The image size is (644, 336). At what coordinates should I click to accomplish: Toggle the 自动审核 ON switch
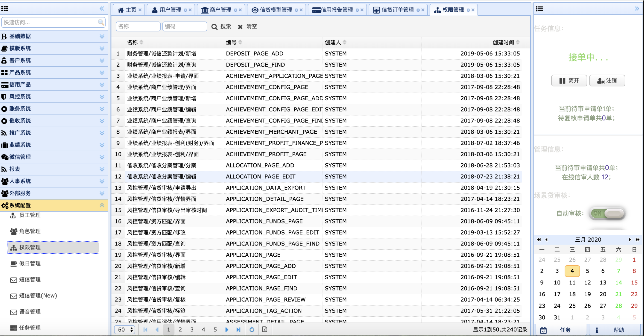click(x=607, y=213)
